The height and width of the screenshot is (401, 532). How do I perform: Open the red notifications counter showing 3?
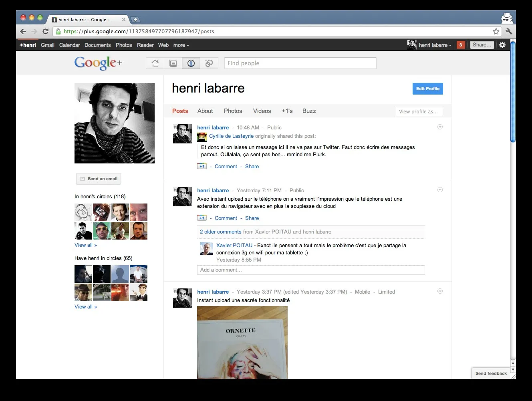pos(461,45)
